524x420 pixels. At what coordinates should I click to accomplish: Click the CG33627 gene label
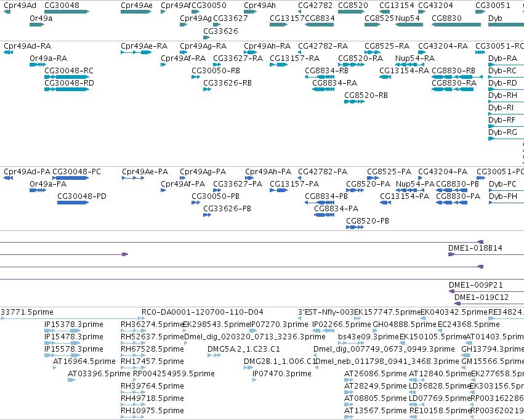[230, 18]
